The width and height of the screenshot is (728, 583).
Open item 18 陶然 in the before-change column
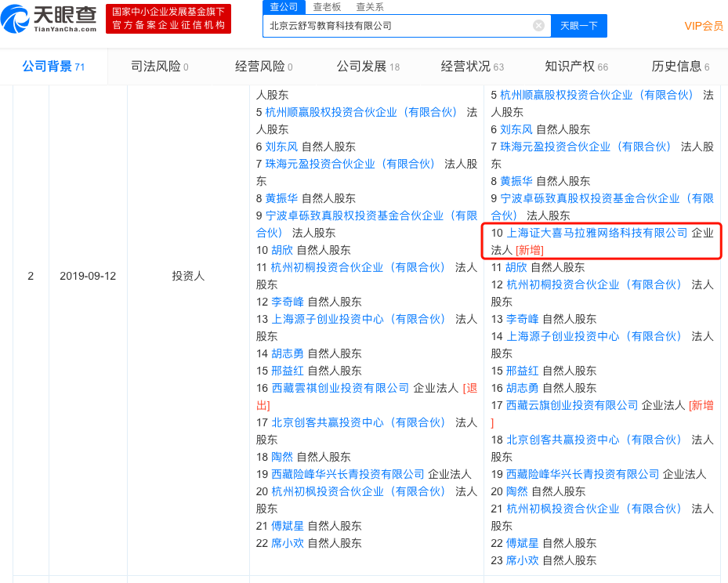pyautogui.click(x=282, y=457)
